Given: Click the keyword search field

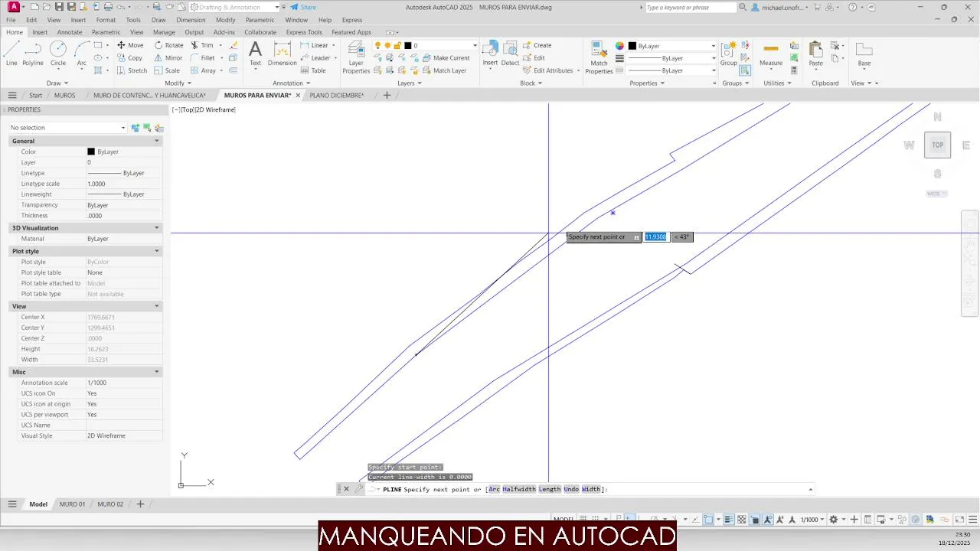Looking at the screenshot, I should [x=691, y=7].
